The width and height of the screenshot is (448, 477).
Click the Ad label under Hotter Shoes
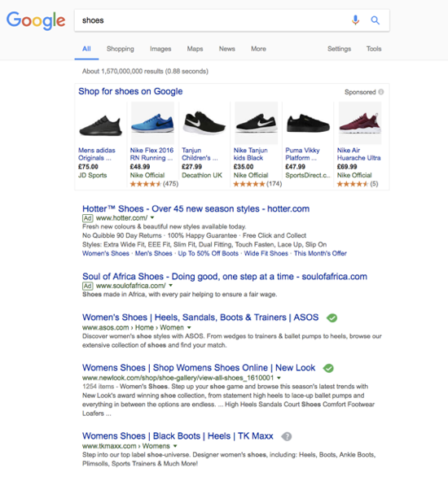(87, 218)
